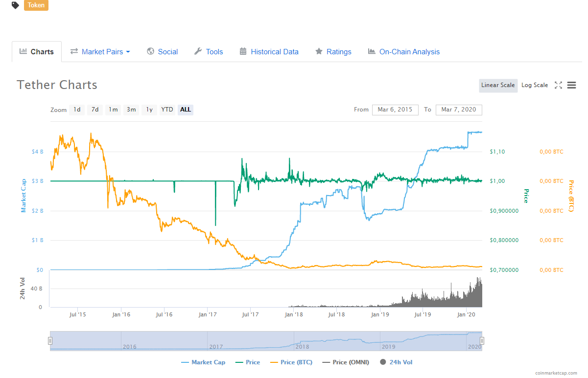Viewport: 588px width, 378px height.
Task: Set zoom to 1y
Action: coord(149,110)
